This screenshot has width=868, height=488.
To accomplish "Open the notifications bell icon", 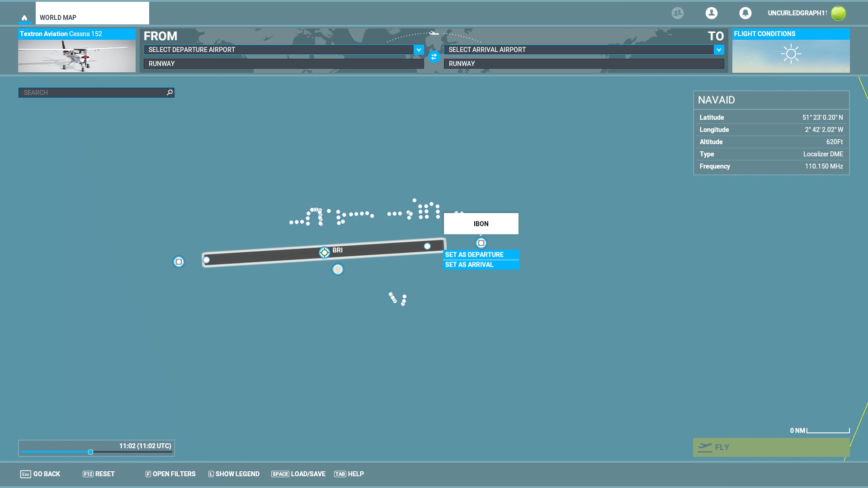I will (745, 13).
